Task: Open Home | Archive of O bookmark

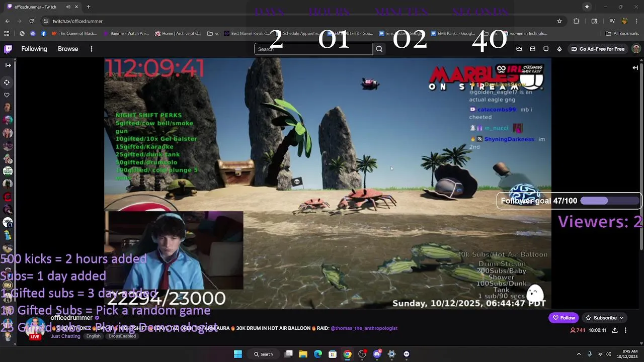Action: click(178, 34)
